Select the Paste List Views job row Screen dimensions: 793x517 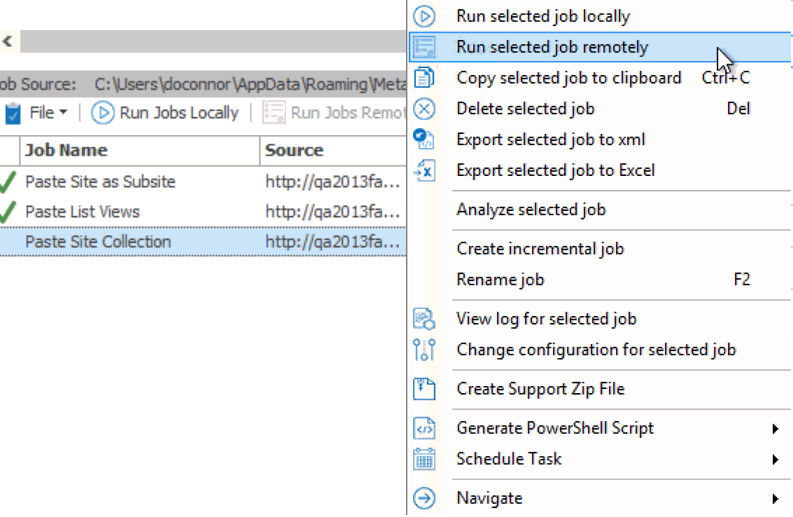coord(82,212)
